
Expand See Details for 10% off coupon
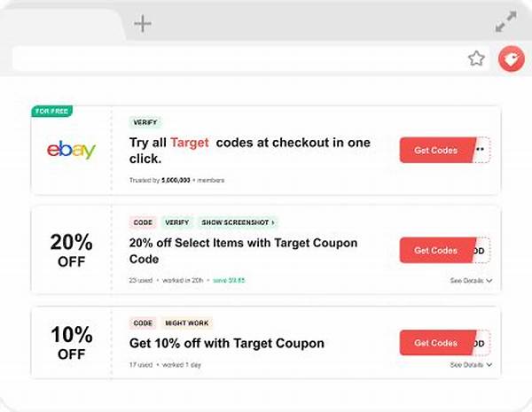pyautogui.click(x=470, y=365)
